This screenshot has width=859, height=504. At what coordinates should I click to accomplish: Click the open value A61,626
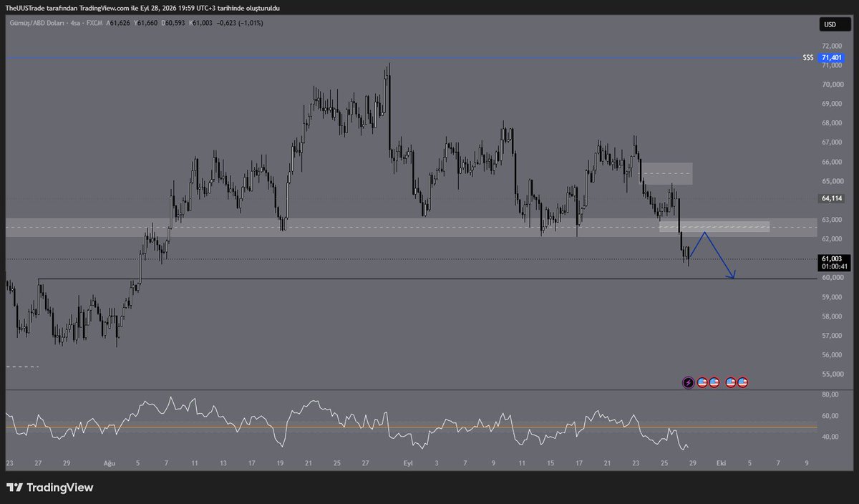tap(118, 23)
